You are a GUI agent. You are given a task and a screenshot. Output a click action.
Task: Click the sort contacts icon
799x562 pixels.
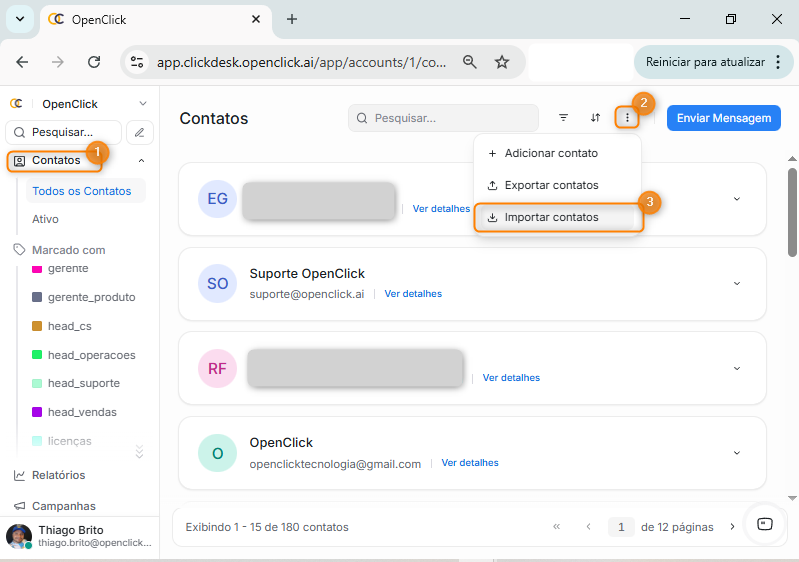(595, 118)
